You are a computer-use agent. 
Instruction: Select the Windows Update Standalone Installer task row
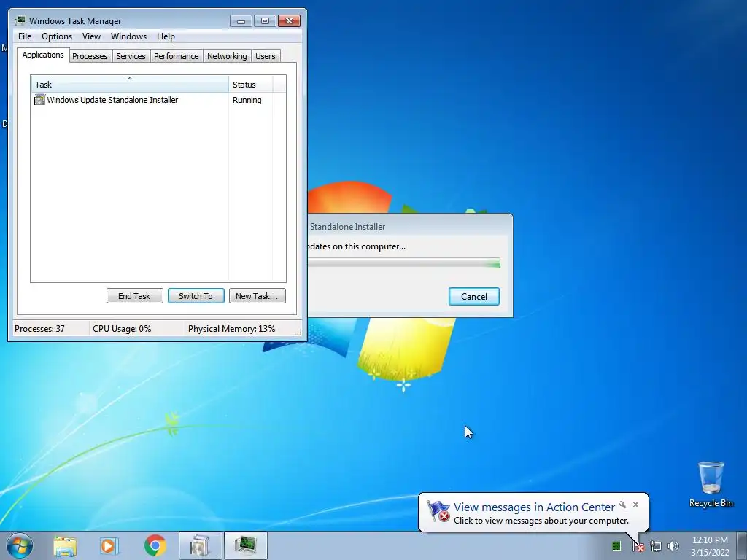tap(158, 100)
